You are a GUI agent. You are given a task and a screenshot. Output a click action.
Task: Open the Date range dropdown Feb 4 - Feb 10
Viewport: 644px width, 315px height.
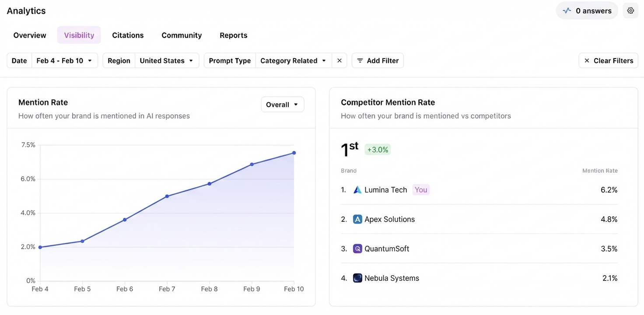coord(65,60)
